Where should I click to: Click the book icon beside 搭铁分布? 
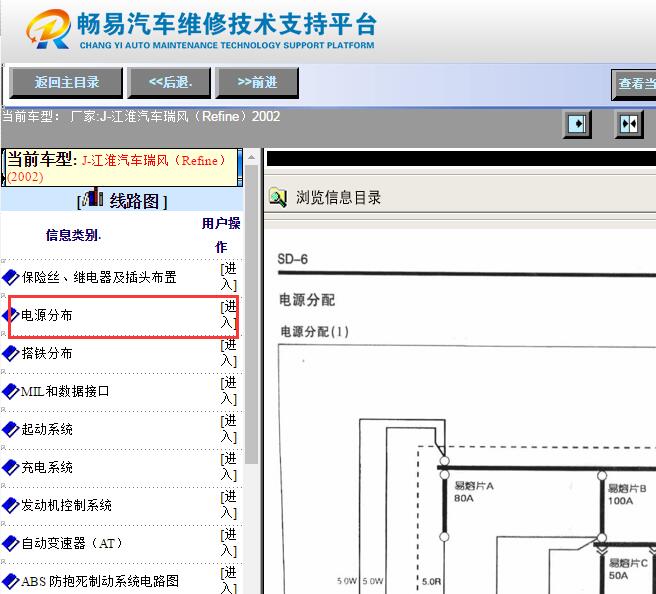tap(11, 353)
